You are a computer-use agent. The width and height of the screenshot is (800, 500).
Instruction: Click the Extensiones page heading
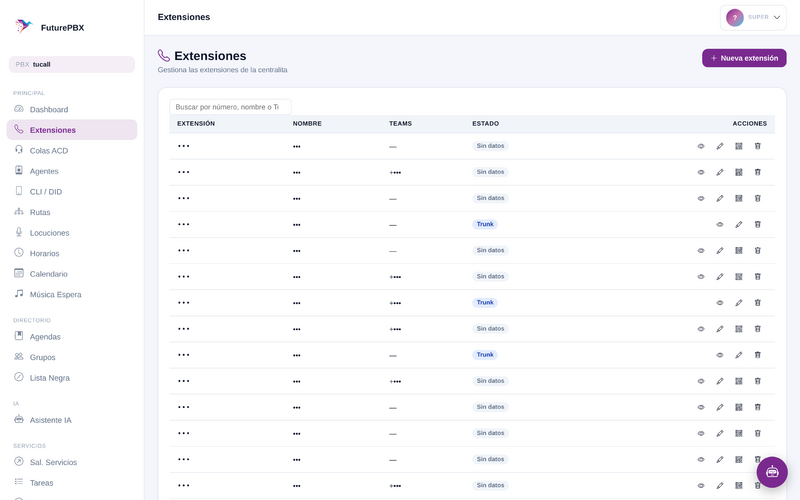pyautogui.click(x=210, y=56)
